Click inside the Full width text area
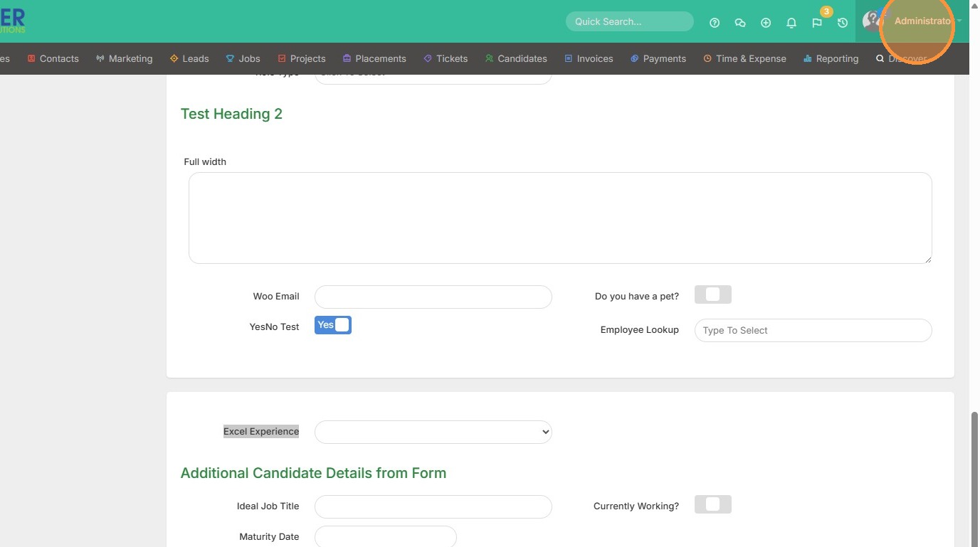980x547 pixels. point(560,218)
